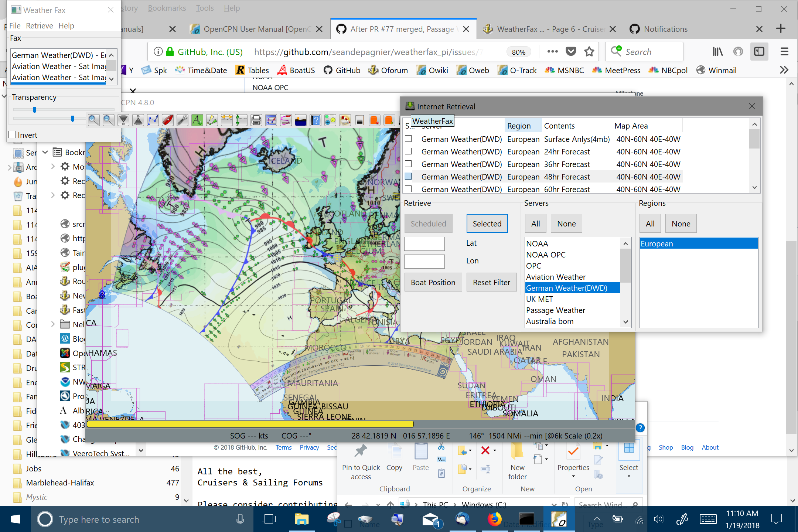Viewport: 798px width, 532px height.
Task: Shift to a larger scale chart in OpenCPN
Action: coord(123,120)
